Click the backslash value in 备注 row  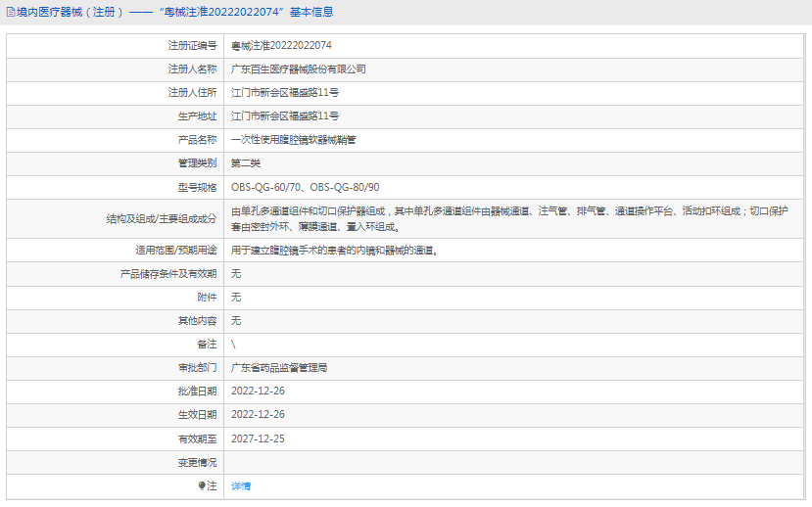pos(233,345)
